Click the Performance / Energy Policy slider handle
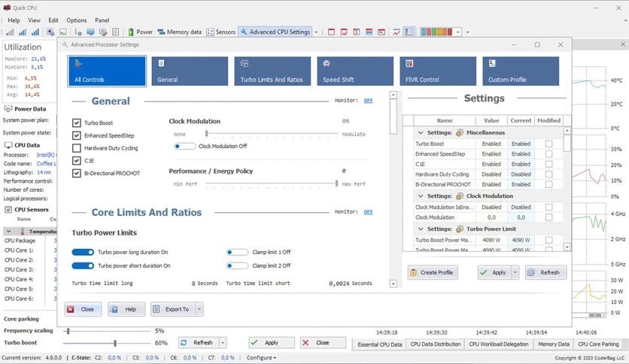Image resolution: width=629 pixels, height=364 pixels. 336,184
